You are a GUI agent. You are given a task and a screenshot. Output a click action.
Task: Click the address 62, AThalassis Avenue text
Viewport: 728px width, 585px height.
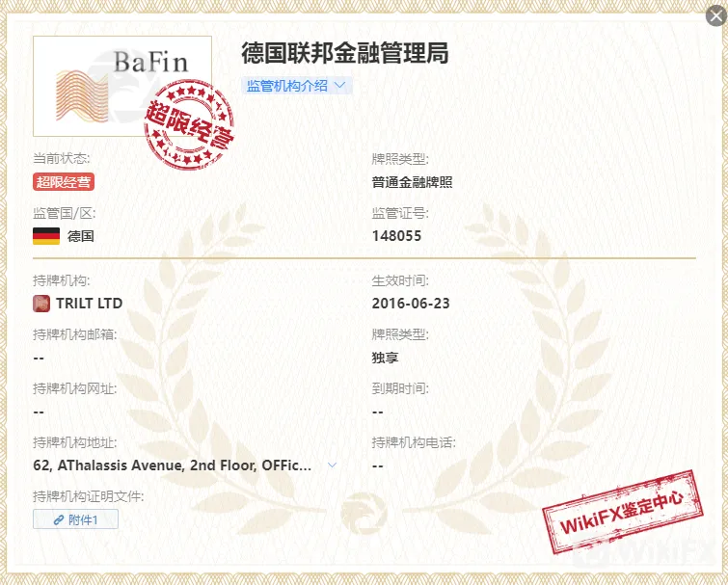tap(173, 465)
